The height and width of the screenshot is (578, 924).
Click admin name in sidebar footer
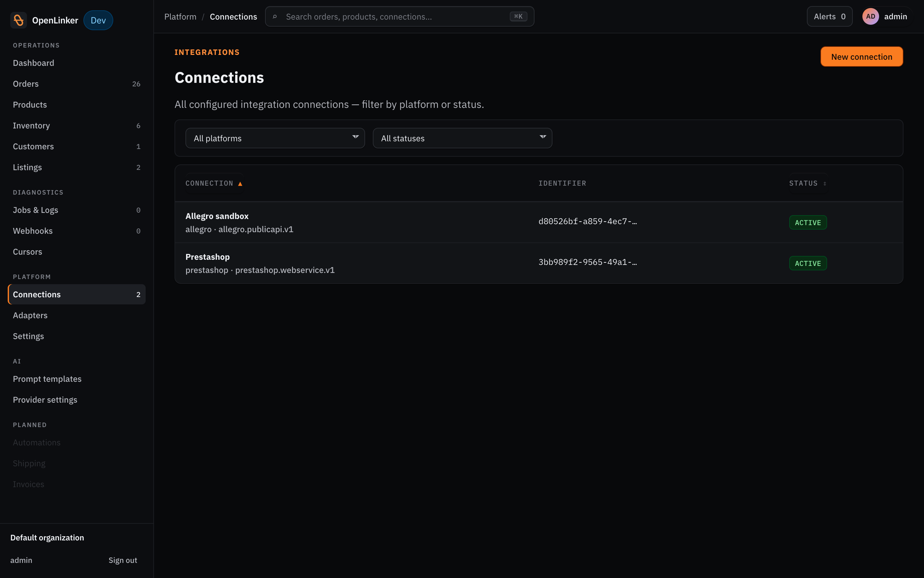coord(21,560)
